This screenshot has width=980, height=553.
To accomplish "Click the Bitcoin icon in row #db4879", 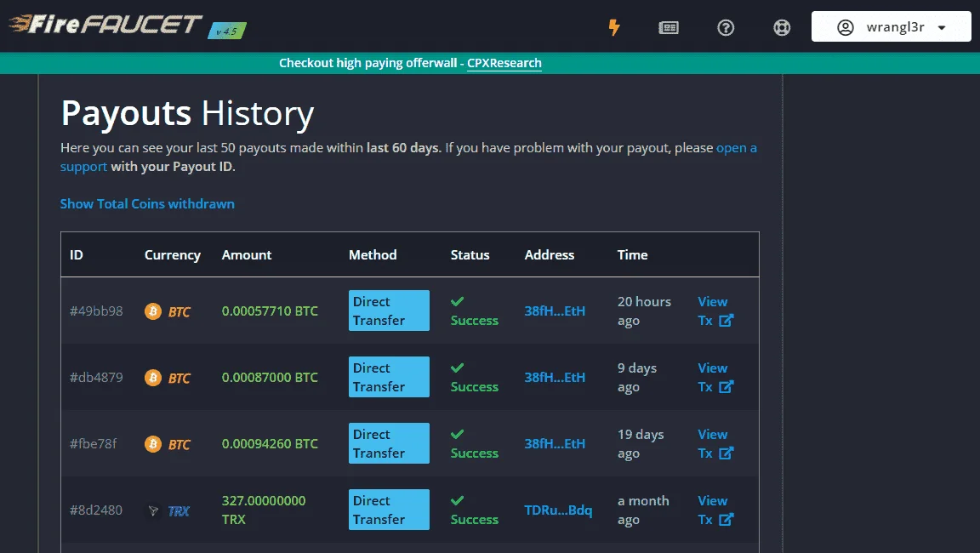I will (x=153, y=378).
